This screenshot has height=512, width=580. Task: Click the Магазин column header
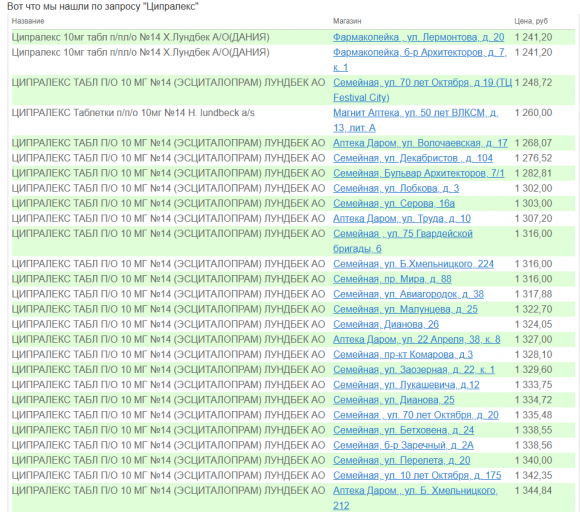tap(347, 21)
